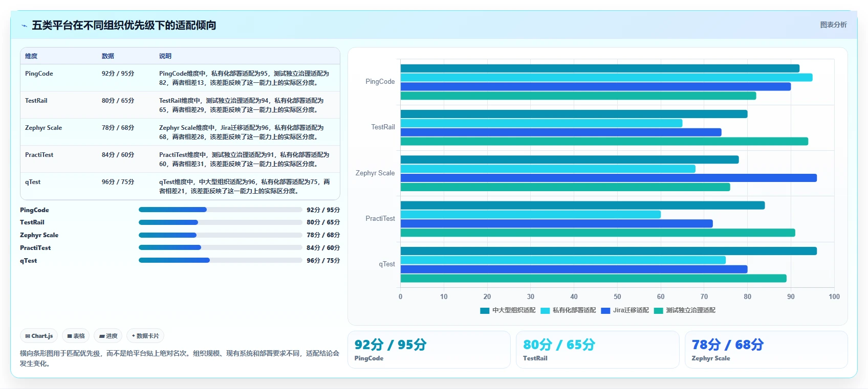Open the Zephyr Scale 78分 / 68分 data card
Viewport: 868px width, 389px height.
pyautogui.click(x=766, y=350)
